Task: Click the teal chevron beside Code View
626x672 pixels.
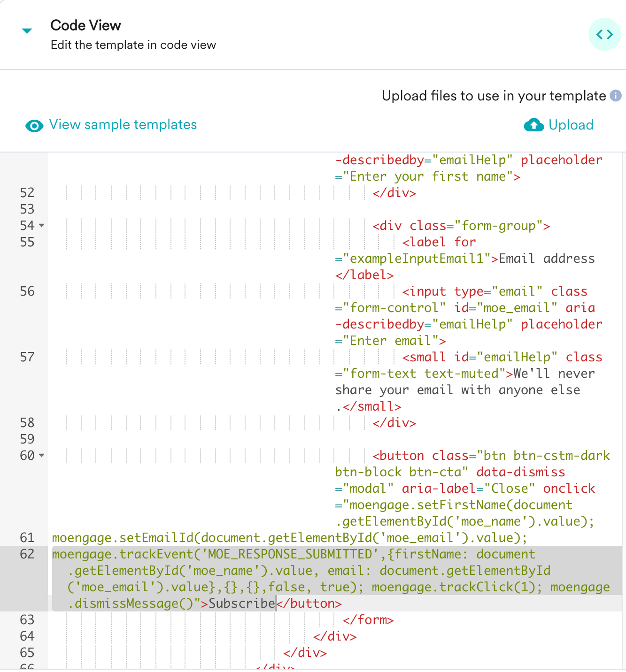Action: tap(27, 30)
